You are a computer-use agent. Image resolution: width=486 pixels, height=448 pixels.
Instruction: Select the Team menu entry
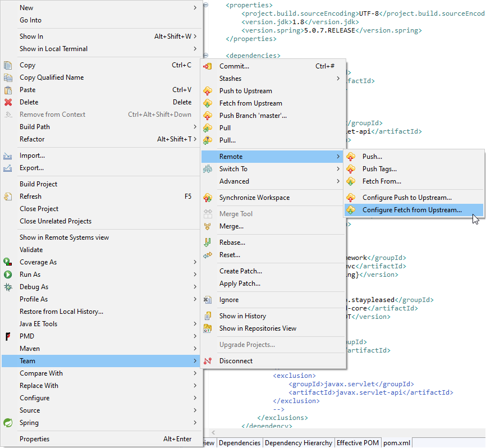(28, 360)
